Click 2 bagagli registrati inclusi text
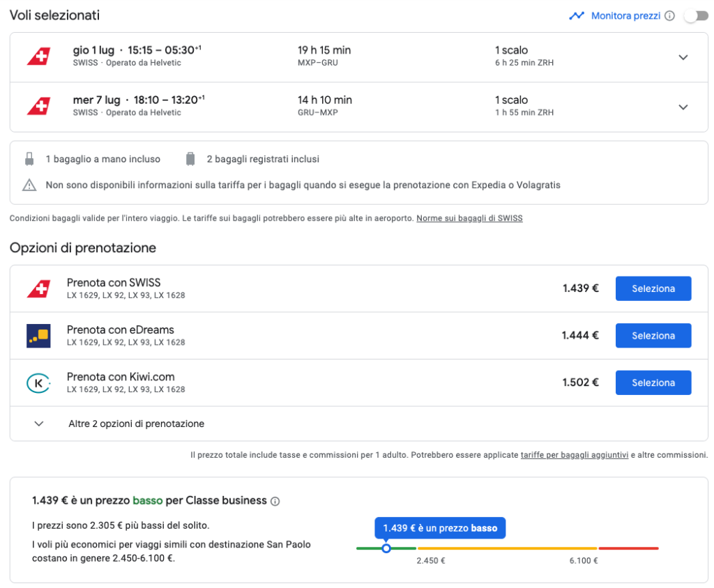 click(263, 159)
